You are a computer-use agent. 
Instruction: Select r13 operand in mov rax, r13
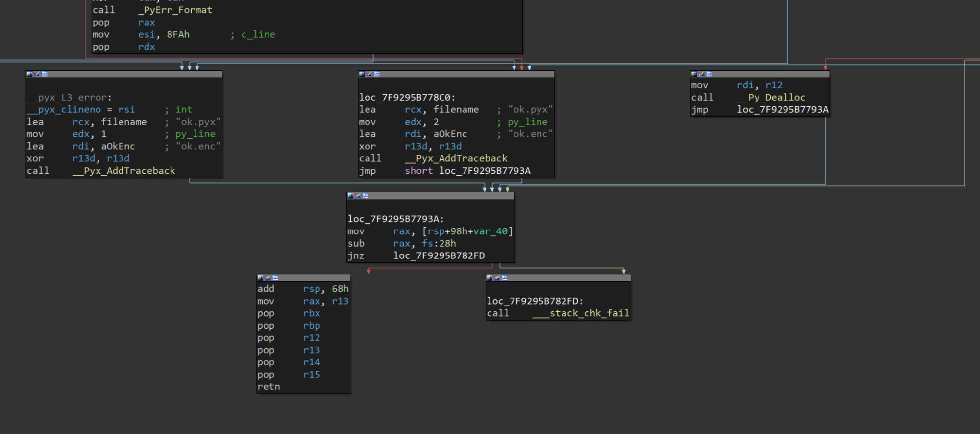340,301
